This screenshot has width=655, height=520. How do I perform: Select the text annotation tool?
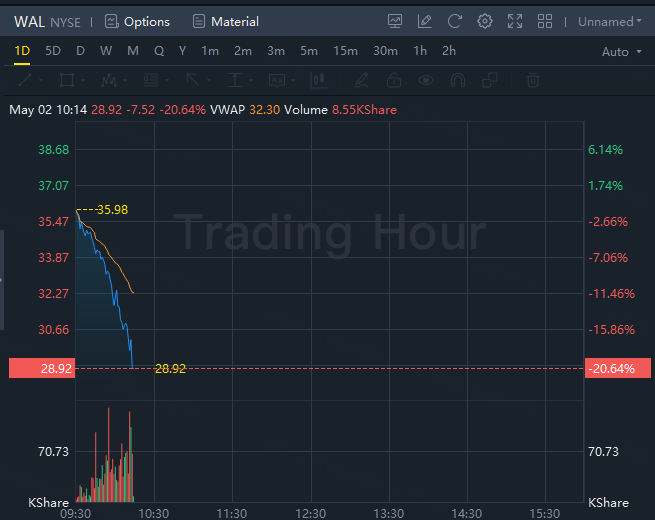[x=277, y=80]
